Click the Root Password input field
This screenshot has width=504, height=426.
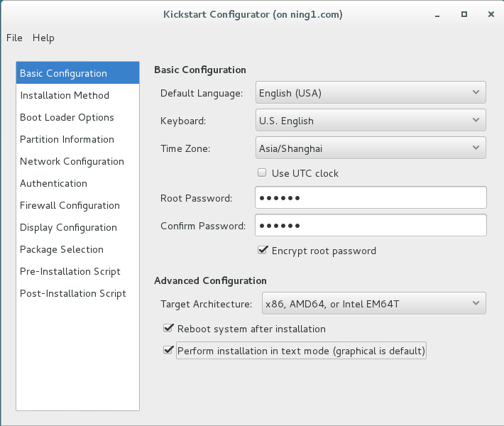click(x=370, y=197)
